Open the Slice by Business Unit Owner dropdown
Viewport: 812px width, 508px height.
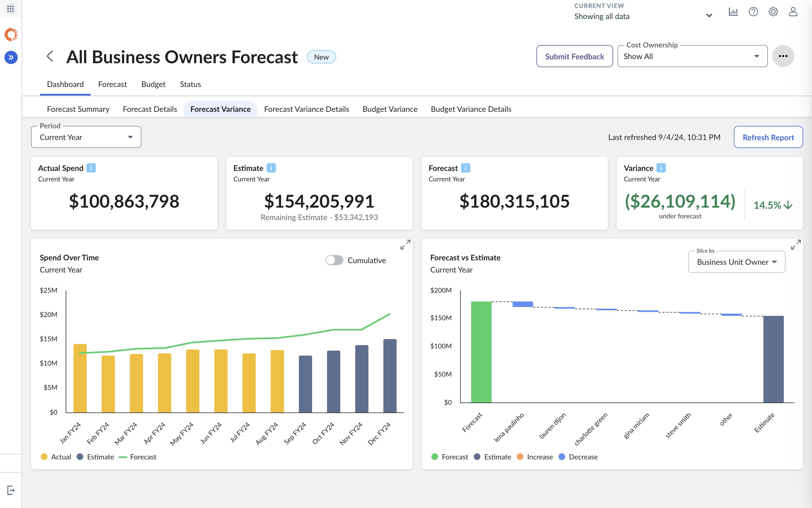point(736,262)
